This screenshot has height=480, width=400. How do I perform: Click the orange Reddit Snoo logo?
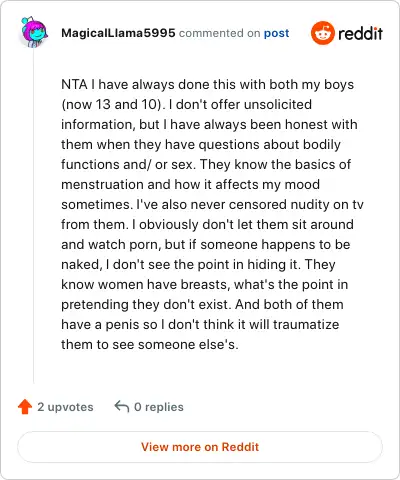click(322, 33)
